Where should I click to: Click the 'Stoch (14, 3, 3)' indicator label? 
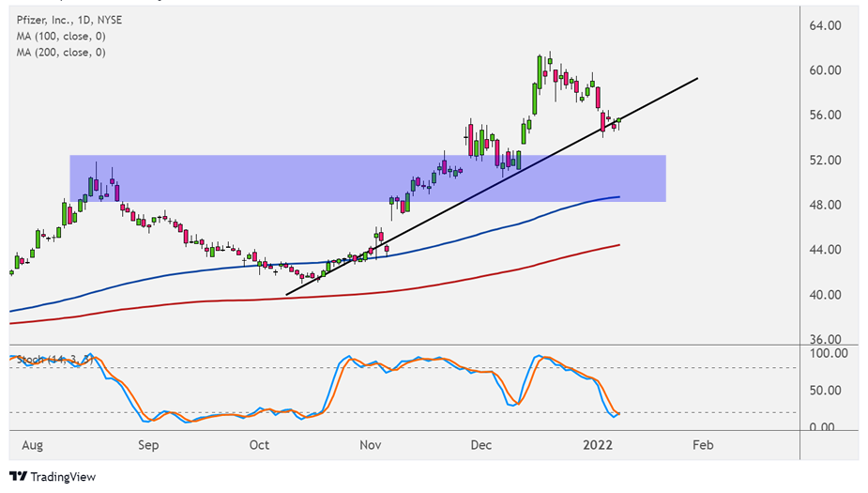(54, 360)
